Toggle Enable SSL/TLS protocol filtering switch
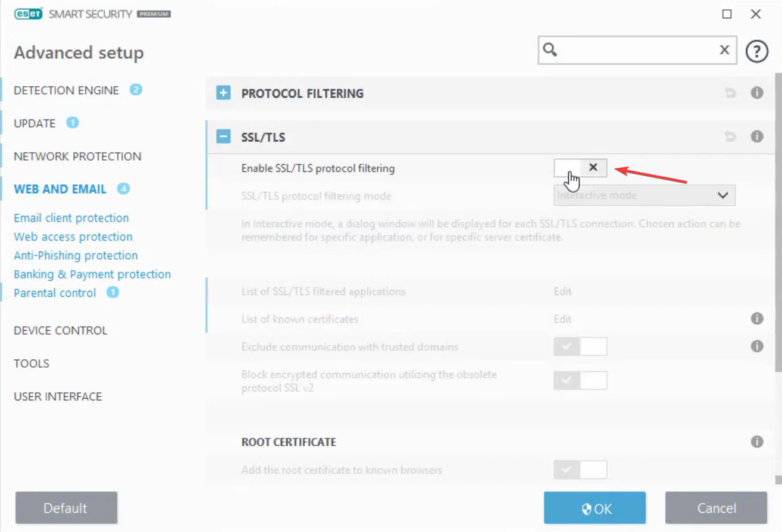Screen dimensions: 782x532 click(x=580, y=168)
